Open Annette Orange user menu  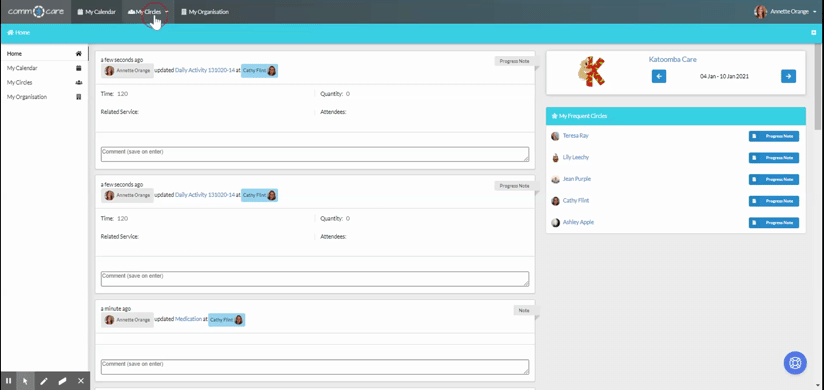coord(786,12)
